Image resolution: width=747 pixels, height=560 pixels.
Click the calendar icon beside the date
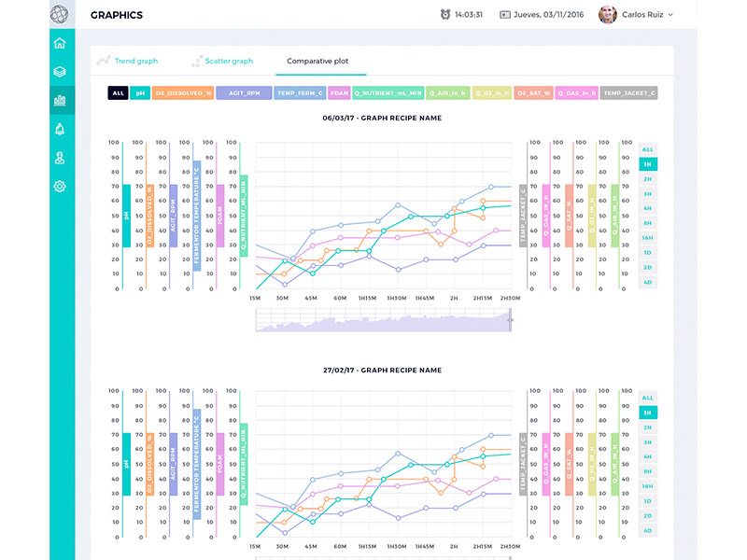[504, 15]
